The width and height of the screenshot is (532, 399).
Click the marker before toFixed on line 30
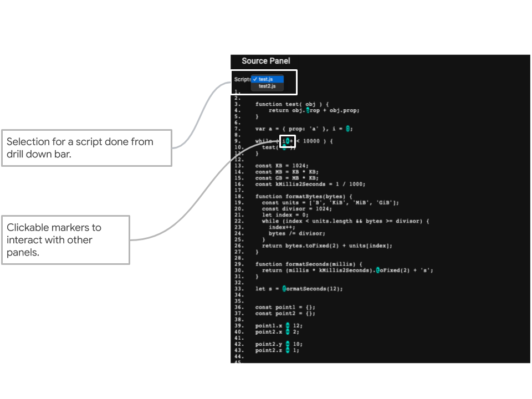coord(378,270)
